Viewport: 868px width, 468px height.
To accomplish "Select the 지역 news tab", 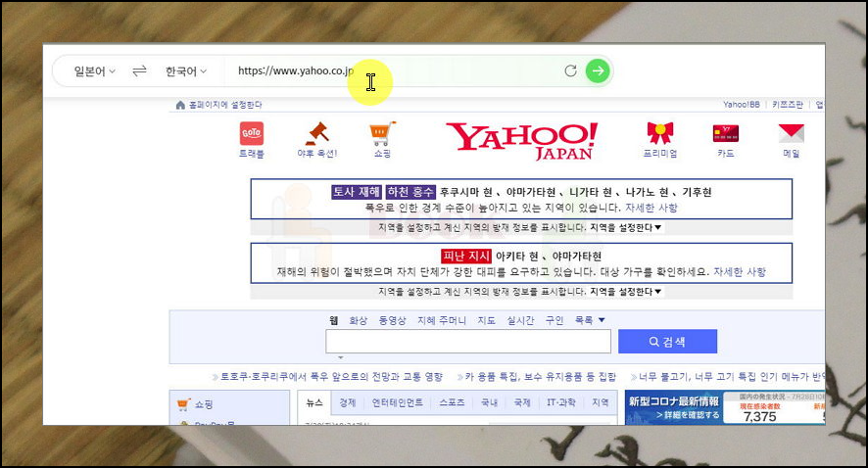I will [x=601, y=402].
